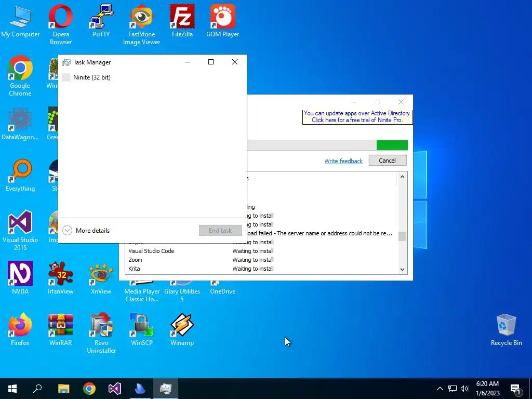Screen dimensions: 532x399
Task: Open notification Action Center
Action: [x=515, y=389]
